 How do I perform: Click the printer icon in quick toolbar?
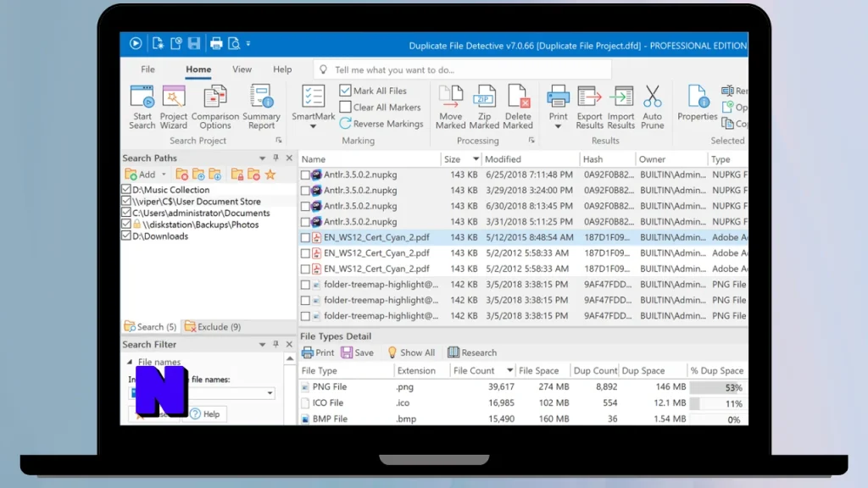[216, 43]
